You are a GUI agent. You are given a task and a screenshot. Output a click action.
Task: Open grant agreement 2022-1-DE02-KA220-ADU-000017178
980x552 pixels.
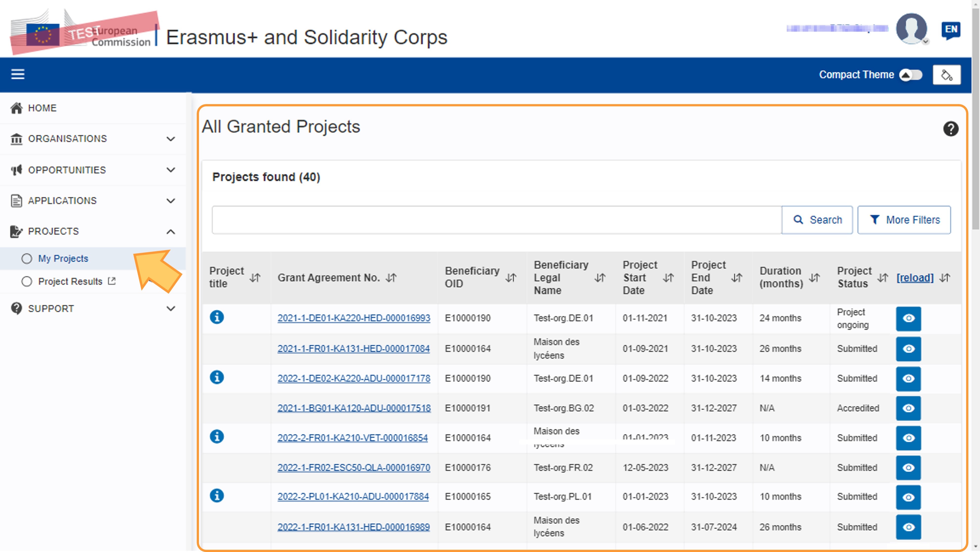[x=354, y=378]
